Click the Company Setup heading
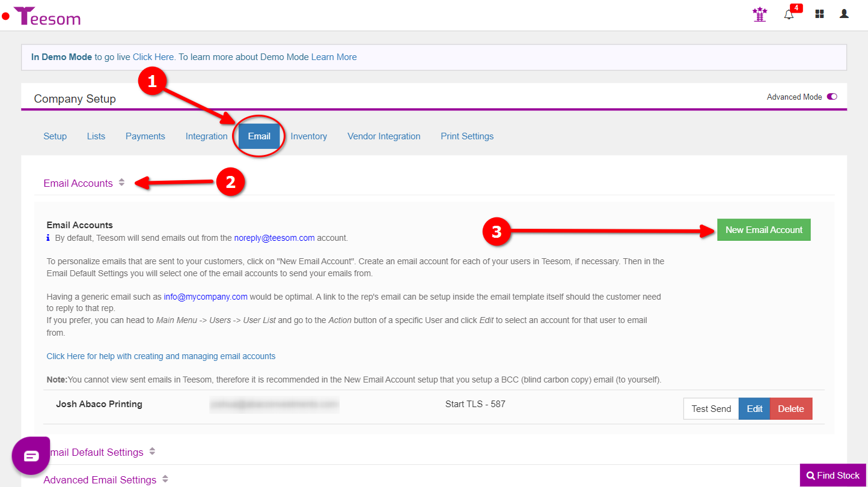Screen dimensions: 868x487 click(75, 99)
